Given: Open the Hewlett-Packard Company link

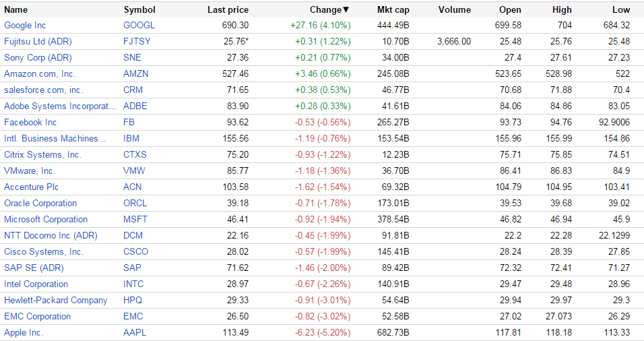Looking at the screenshot, I should pos(55,300).
